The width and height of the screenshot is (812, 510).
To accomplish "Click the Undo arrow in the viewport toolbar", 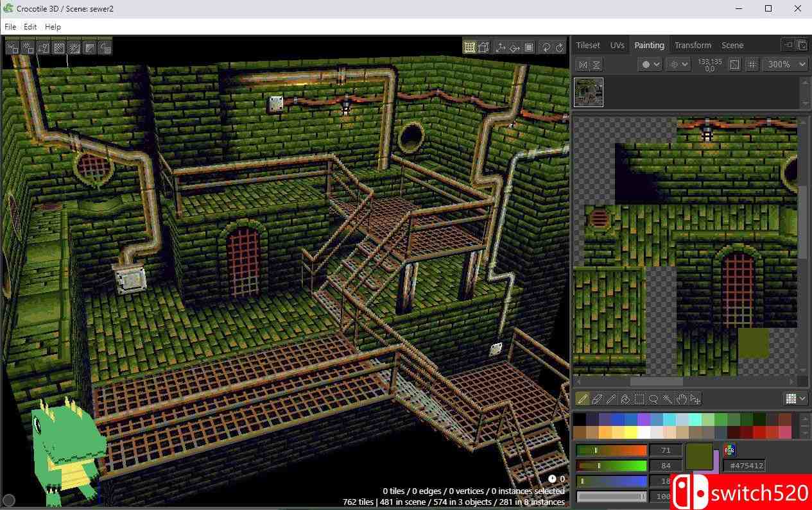I will click(x=546, y=47).
